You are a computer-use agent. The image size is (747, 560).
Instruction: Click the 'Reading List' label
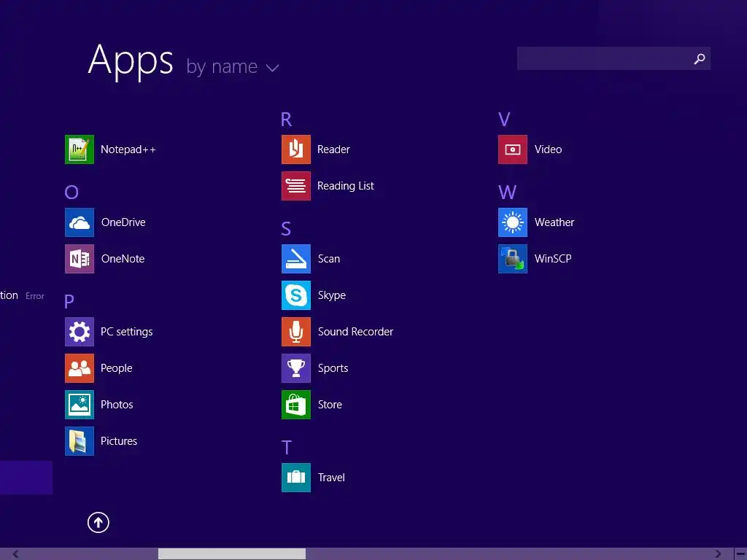click(345, 186)
